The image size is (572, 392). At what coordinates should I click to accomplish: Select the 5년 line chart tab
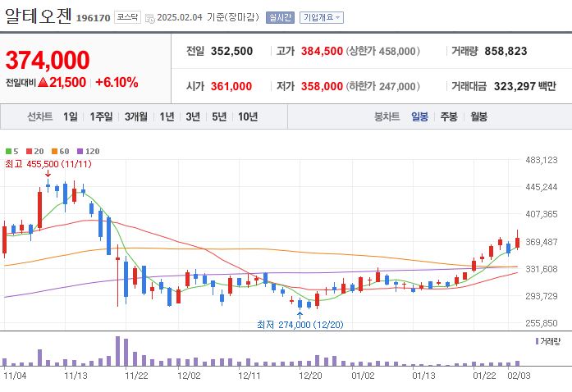coord(219,116)
